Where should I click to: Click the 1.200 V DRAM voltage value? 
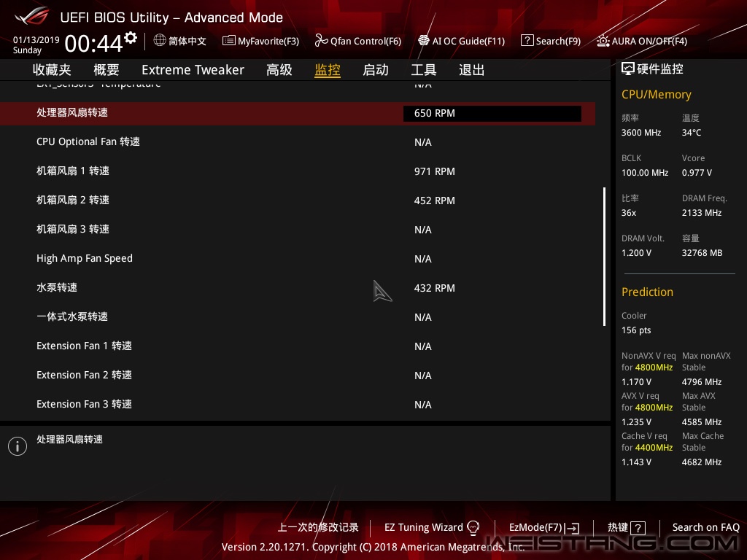point(636,253)
